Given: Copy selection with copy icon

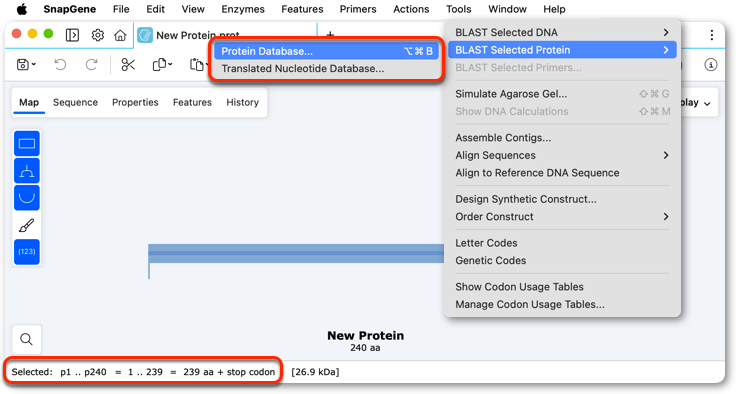Looking at the screenshot, I should [x=159, y=64].
